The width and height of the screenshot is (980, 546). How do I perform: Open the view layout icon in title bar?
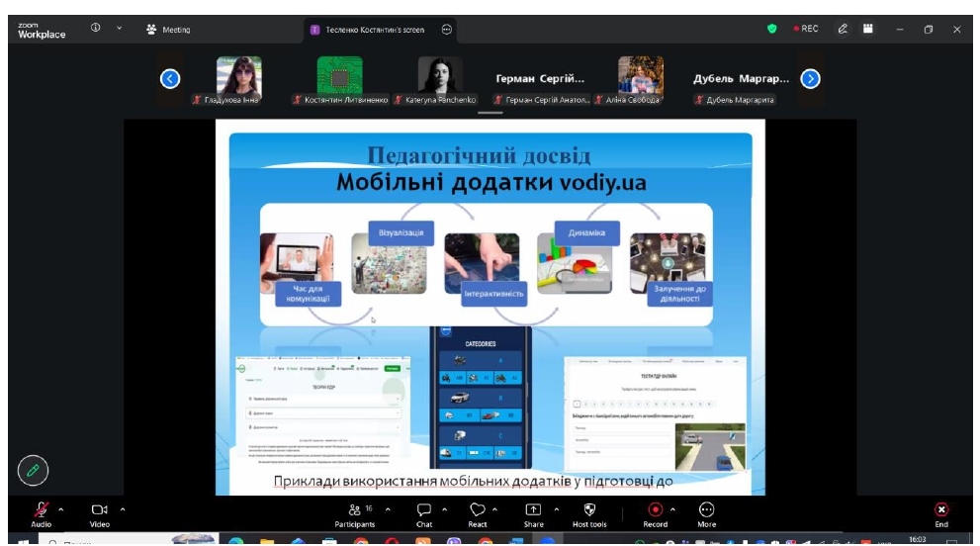pos(868,29)
